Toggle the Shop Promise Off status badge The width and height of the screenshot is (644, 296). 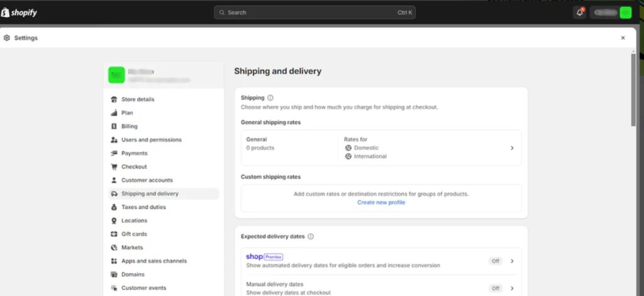[x=496, y=261]
